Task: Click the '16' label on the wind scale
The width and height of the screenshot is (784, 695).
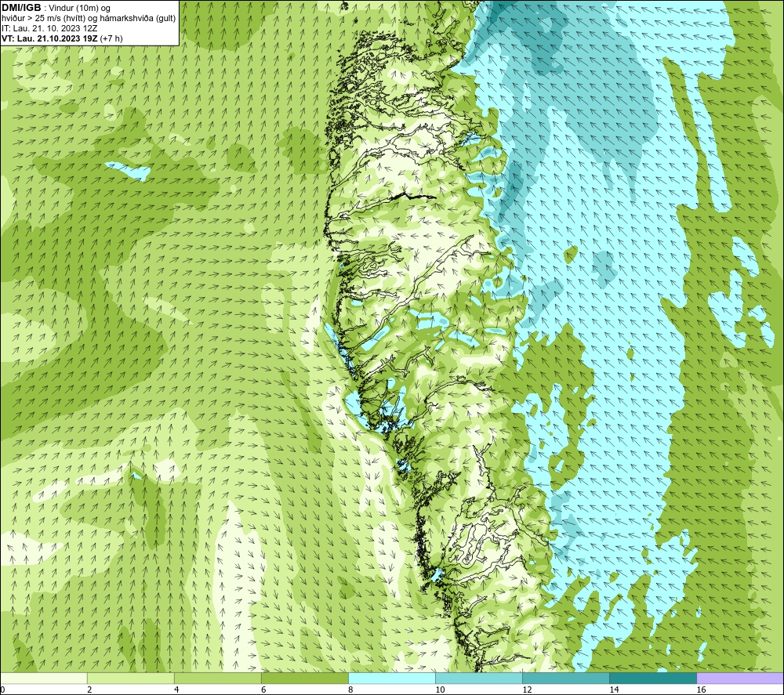Action: pyautogui.click(x=701, y=690)
